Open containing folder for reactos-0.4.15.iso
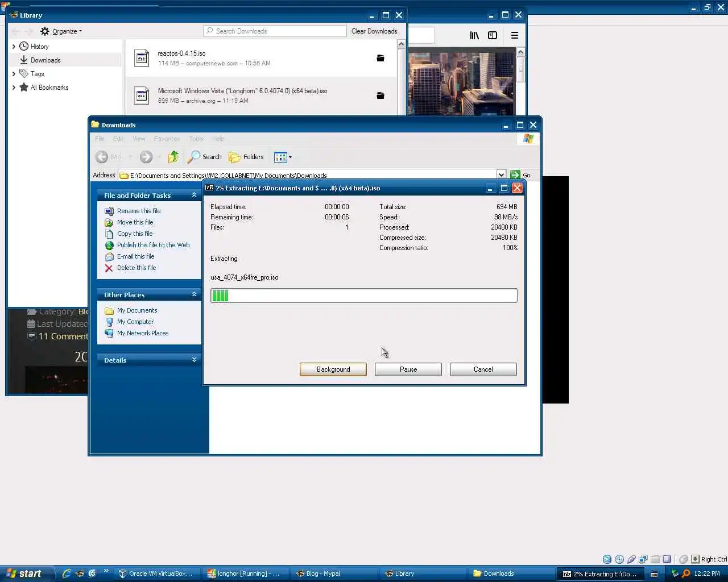 [380, 58]
